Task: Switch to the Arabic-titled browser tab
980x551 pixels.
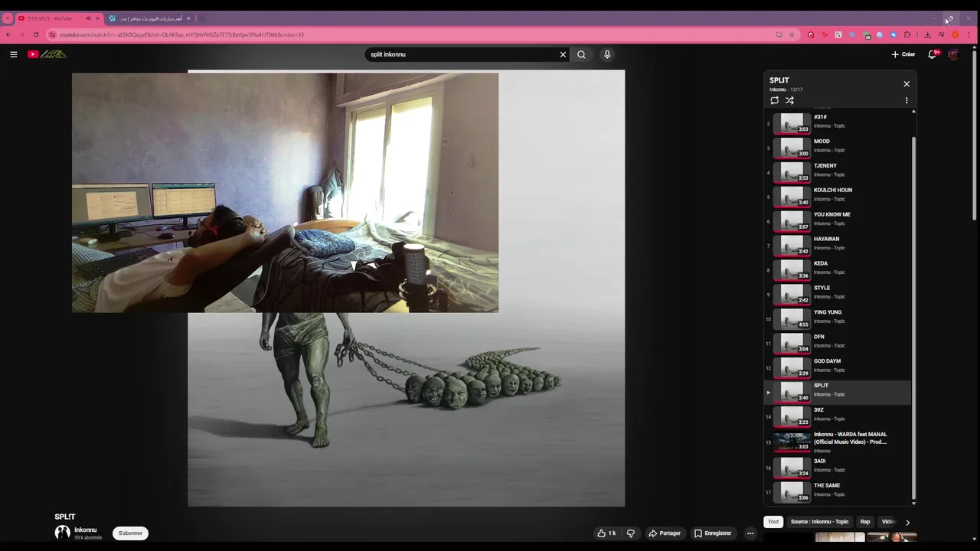Action: [x=149, y=18]
